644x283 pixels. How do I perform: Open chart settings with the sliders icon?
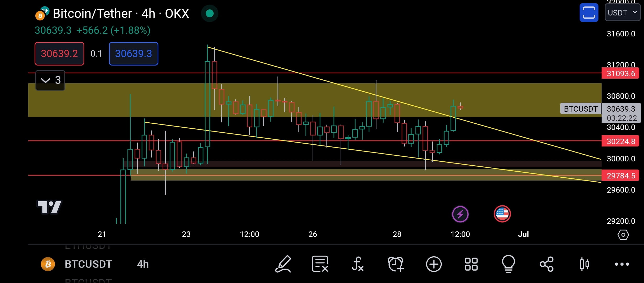[584, 264]
